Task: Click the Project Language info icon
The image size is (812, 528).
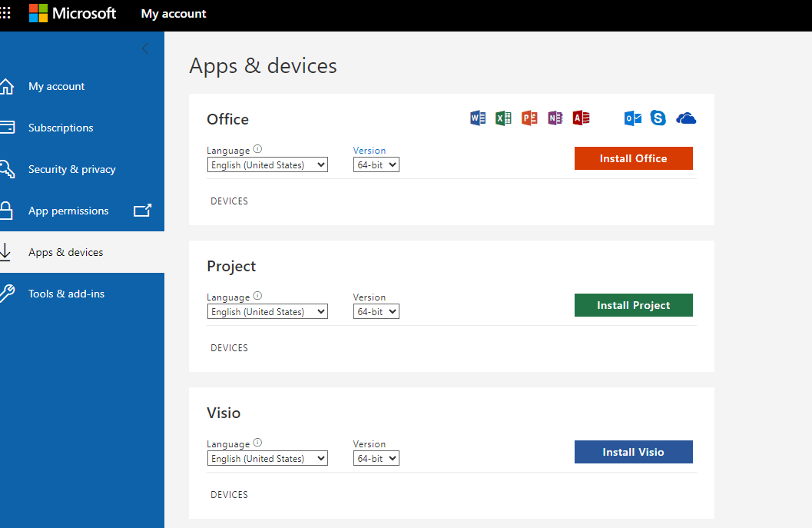Action: pyautogui.click(x=257, y=296)
